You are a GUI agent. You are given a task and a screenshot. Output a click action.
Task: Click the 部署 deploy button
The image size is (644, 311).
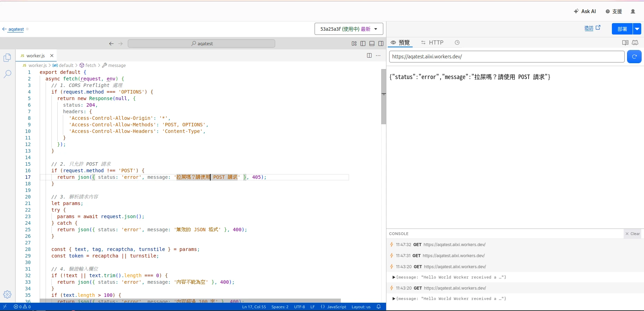coord(622,29)
